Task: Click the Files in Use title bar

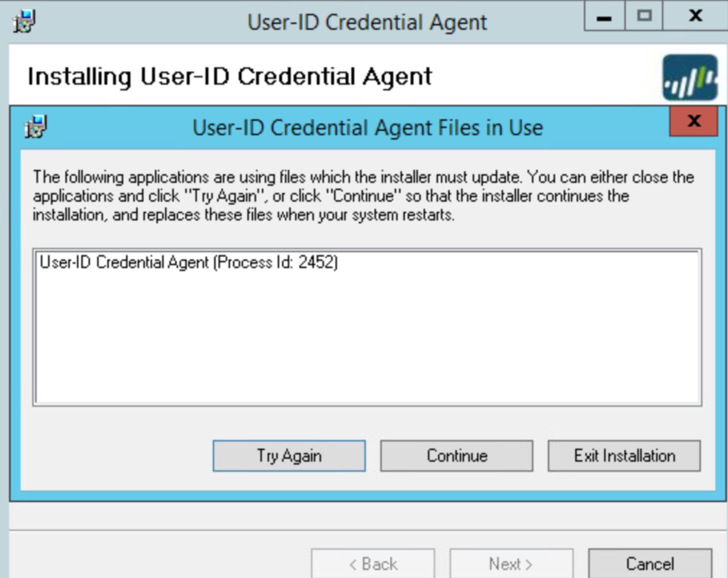Action: [368, 126]
